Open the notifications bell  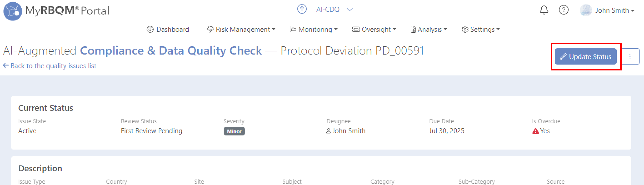click(x=544, y=10)
